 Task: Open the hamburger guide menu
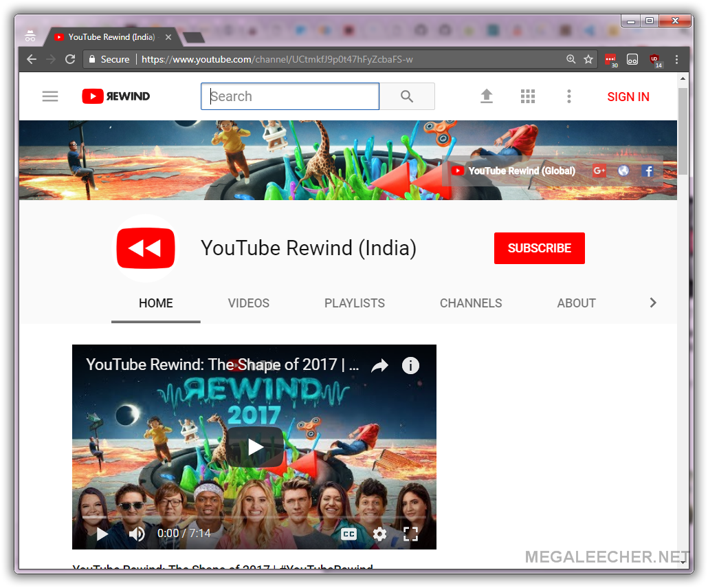pyautogui.click(x=50, y=96)
